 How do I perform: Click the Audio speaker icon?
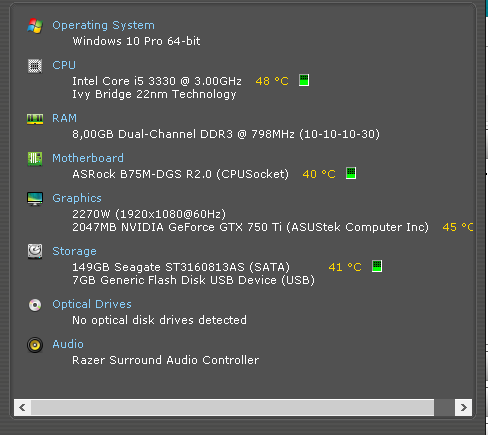coord(35,345)
